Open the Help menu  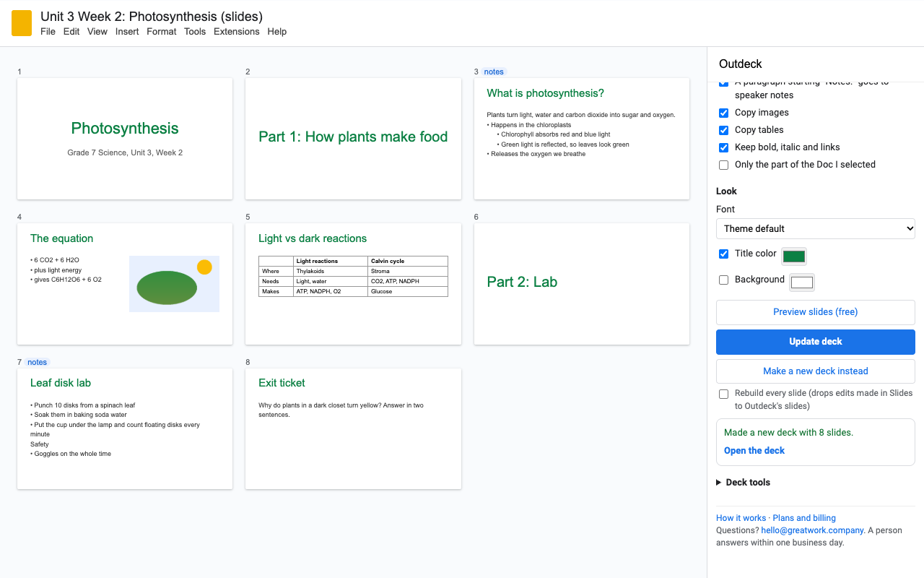pos(277,32)
